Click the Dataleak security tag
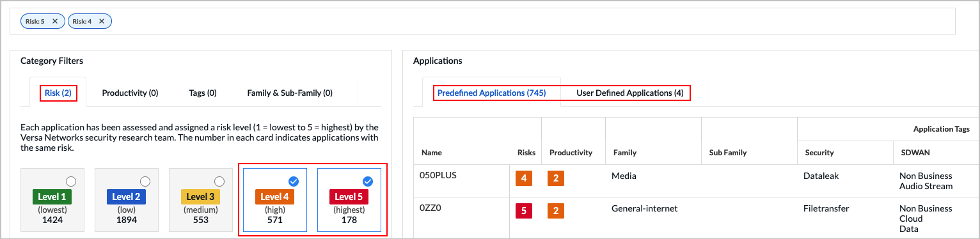Screen dimensions: 980x239 pyautogui.click(x=820, y=176)
